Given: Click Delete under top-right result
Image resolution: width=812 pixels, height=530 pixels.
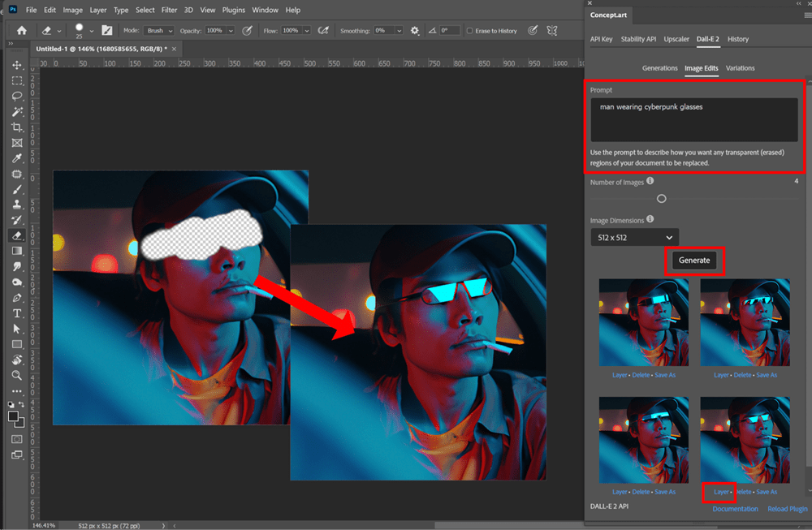Looking at the screenshot, I should coord(742,375).
